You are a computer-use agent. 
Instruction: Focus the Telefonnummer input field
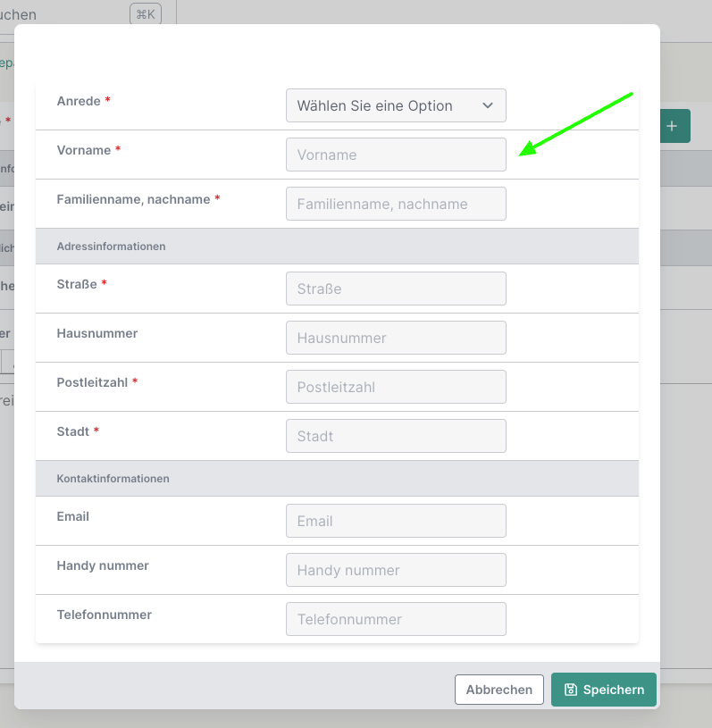pyautogui.click(x=396, y=619)
